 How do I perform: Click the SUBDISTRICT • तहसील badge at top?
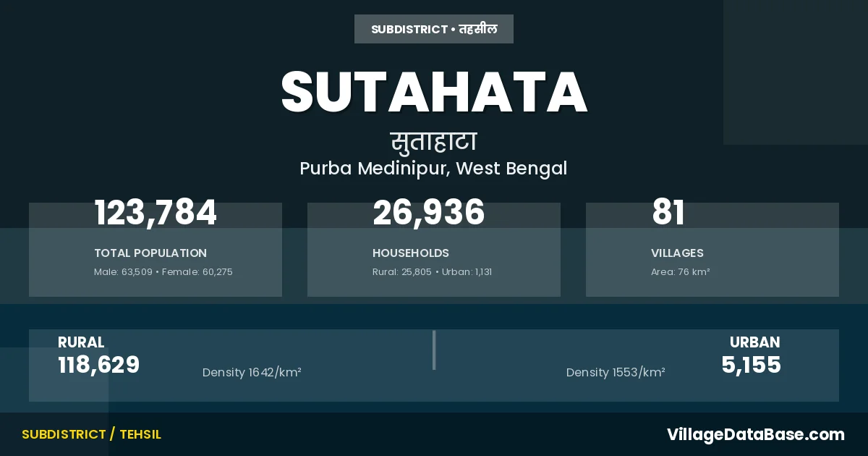coord(434,29)
